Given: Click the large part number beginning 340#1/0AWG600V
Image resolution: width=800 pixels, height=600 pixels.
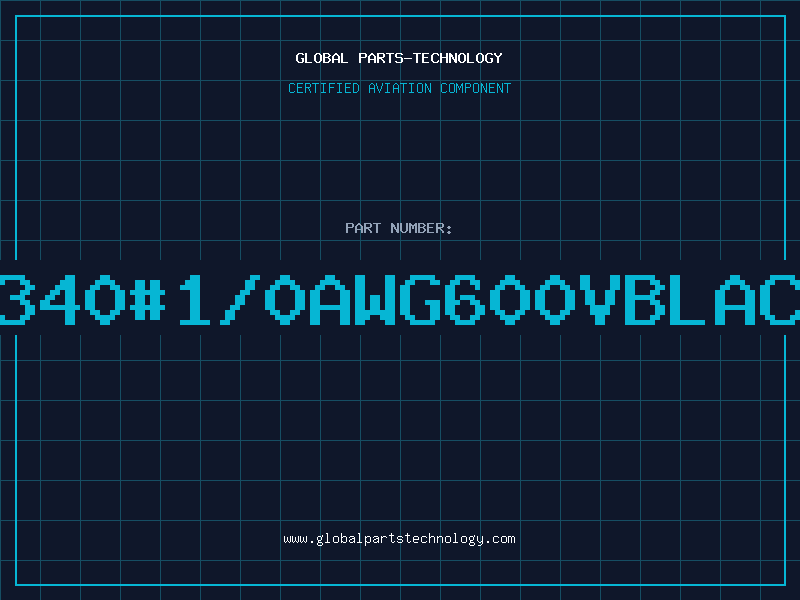Looking at the screenshot, I should click(x=400, y=300).
